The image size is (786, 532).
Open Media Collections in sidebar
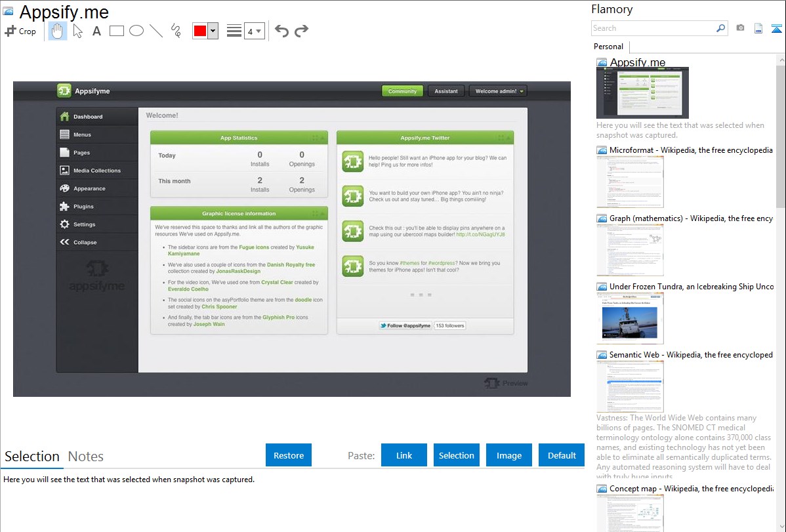[96, 171]
